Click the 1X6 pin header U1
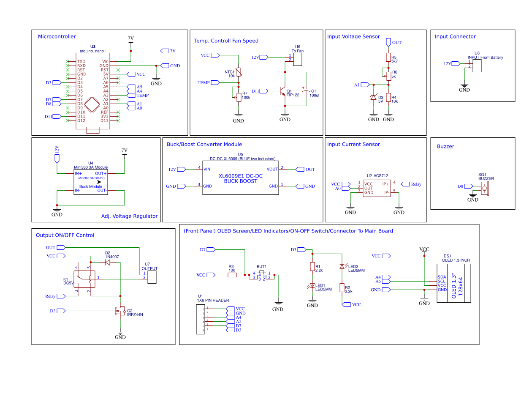 200,320
